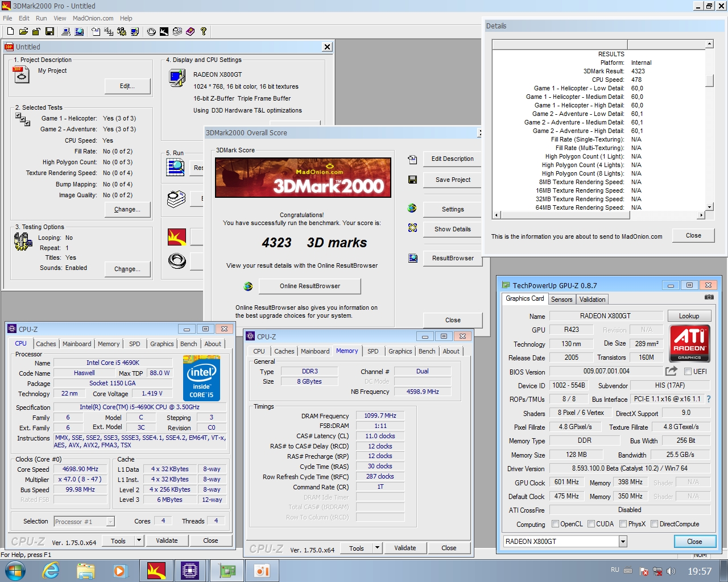This screenshot has height=582, width=728.
Task: Open the Tools dropdown arrow in CPU-Z CPU window
Action: (x=139, y=541)
